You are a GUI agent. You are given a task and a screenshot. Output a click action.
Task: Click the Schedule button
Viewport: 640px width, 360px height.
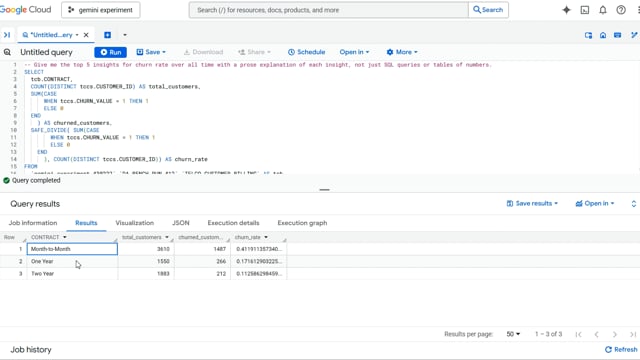point(307,52)
